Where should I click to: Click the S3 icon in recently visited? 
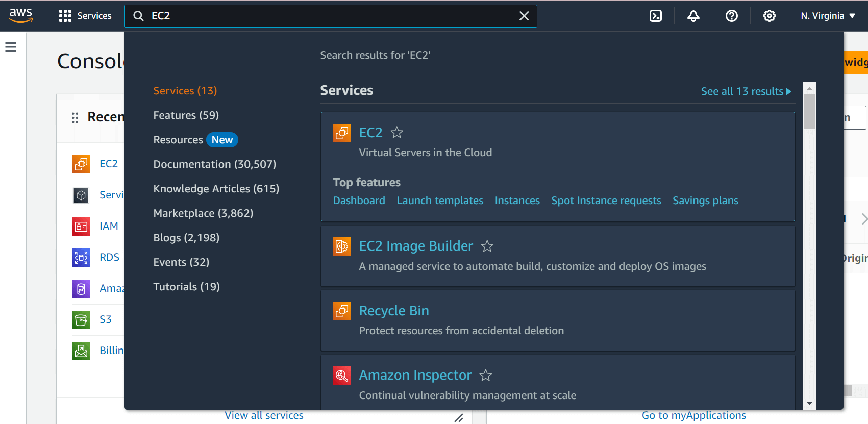tap(81, 320)
